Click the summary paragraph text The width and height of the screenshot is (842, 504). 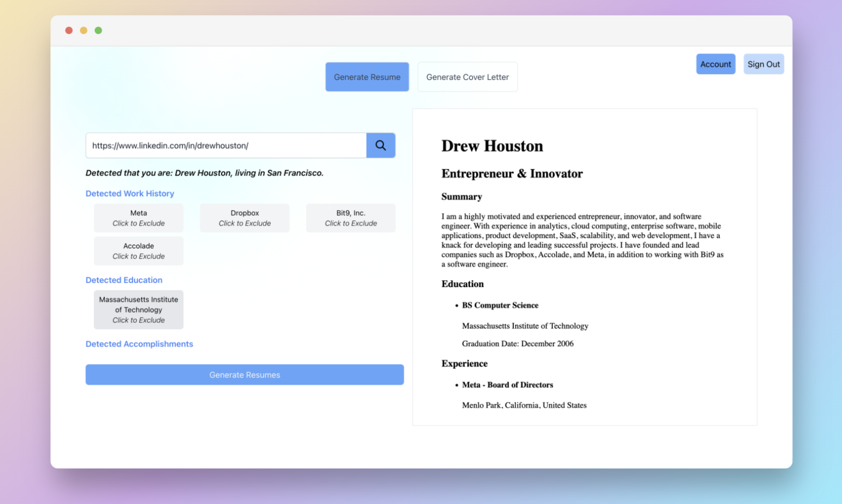(x=582, y=240)
